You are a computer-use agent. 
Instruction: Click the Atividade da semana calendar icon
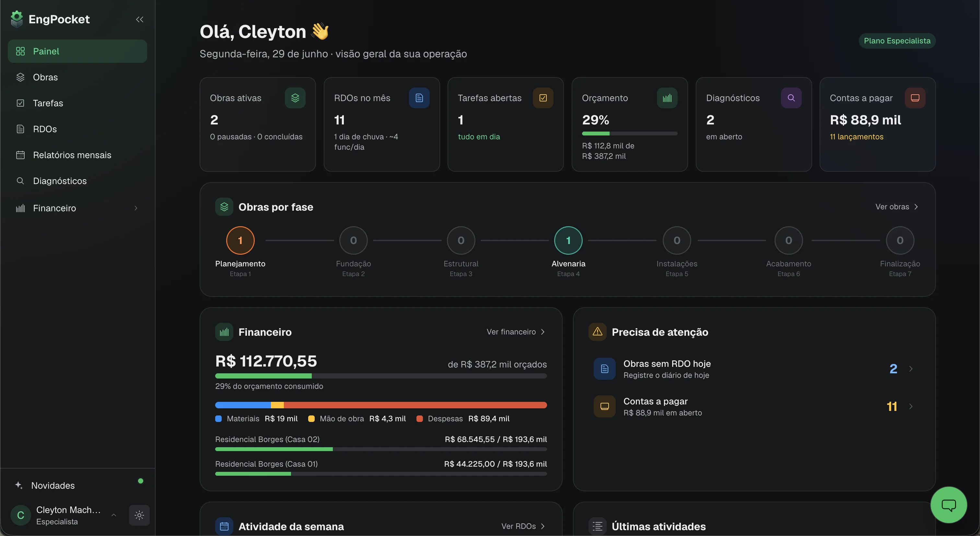[224, 527]
